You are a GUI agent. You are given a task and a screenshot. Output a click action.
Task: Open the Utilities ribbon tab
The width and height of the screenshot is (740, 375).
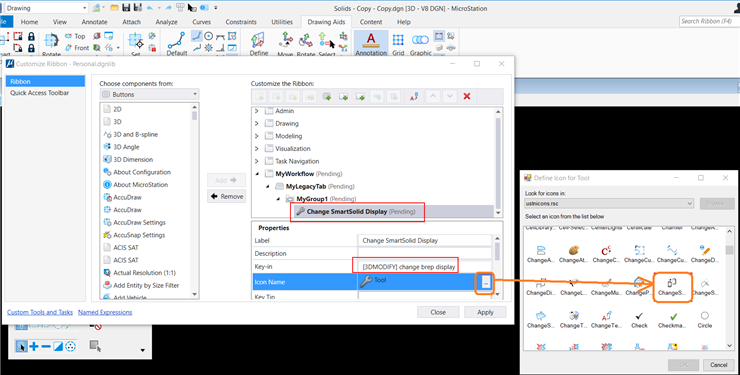tap(282, 22)
